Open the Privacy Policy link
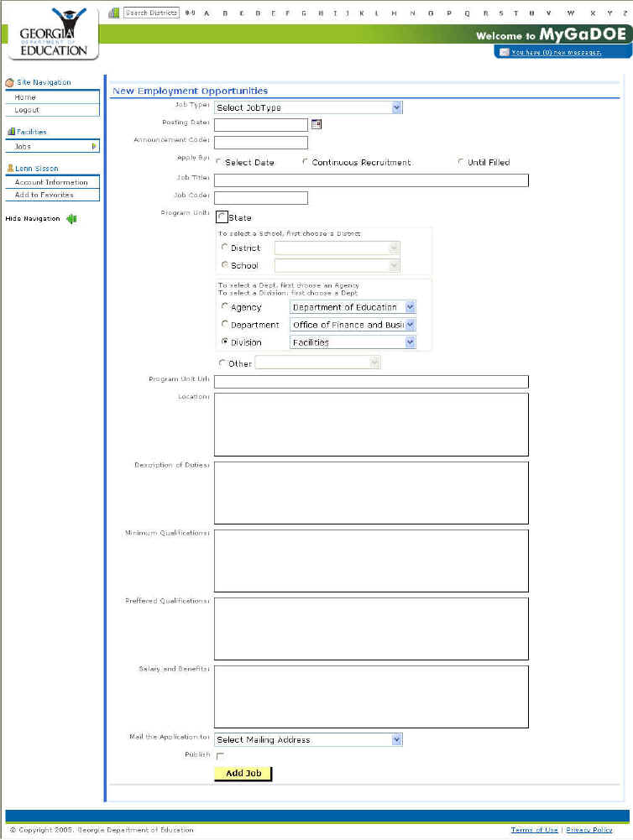 click(589, 830)
